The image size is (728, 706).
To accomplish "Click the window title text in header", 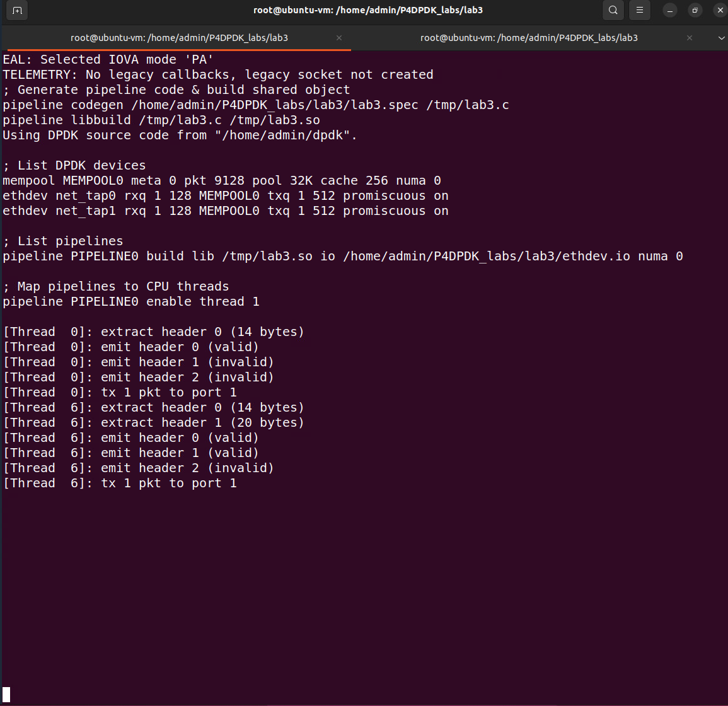I will coord(367,9).
